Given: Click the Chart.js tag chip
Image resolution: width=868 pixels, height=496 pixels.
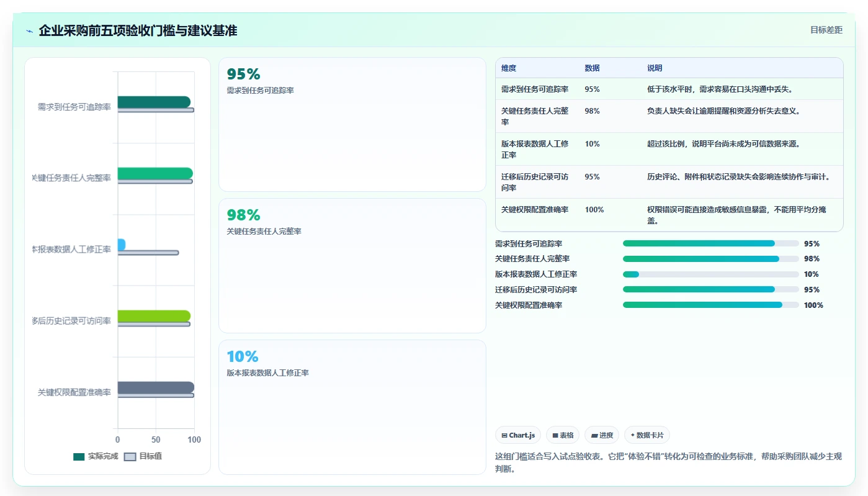Looking at the screenshot, I should point(518,435).
